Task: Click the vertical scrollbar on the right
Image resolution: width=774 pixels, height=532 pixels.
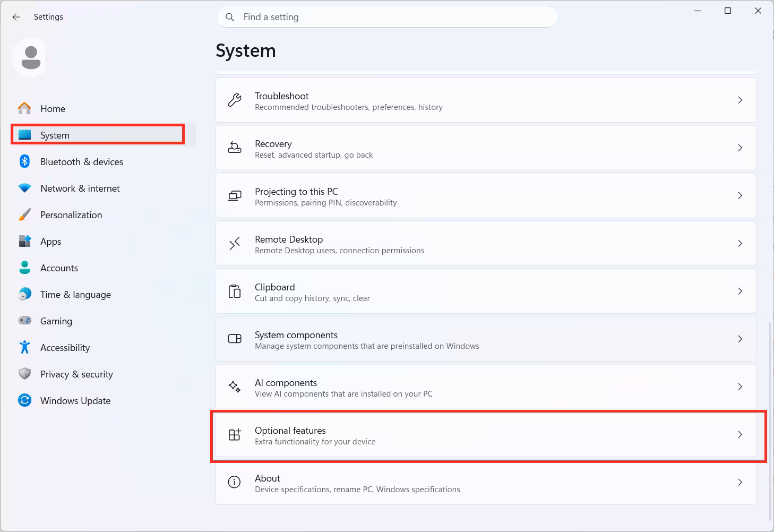Action: pyautogui.click(x=770, y=422)
